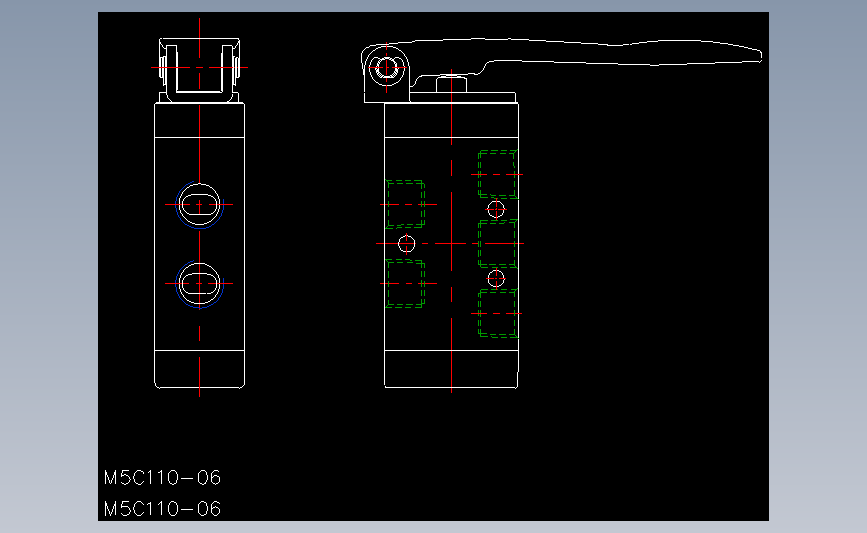
Task: Select the top green dashed port, side view's edge column
Action: click(x=498, y=174)
